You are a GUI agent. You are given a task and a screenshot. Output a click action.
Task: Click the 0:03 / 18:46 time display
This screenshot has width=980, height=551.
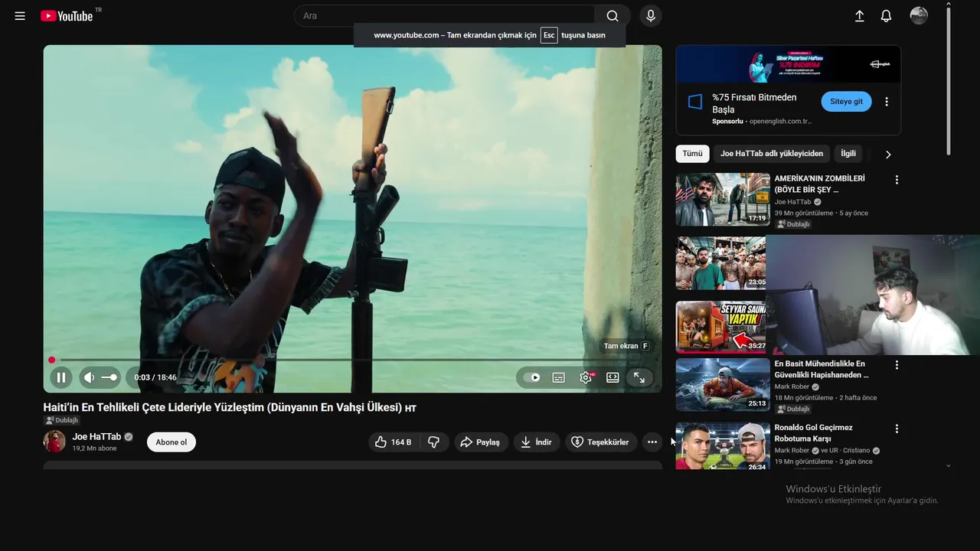(x=155, y=377)
